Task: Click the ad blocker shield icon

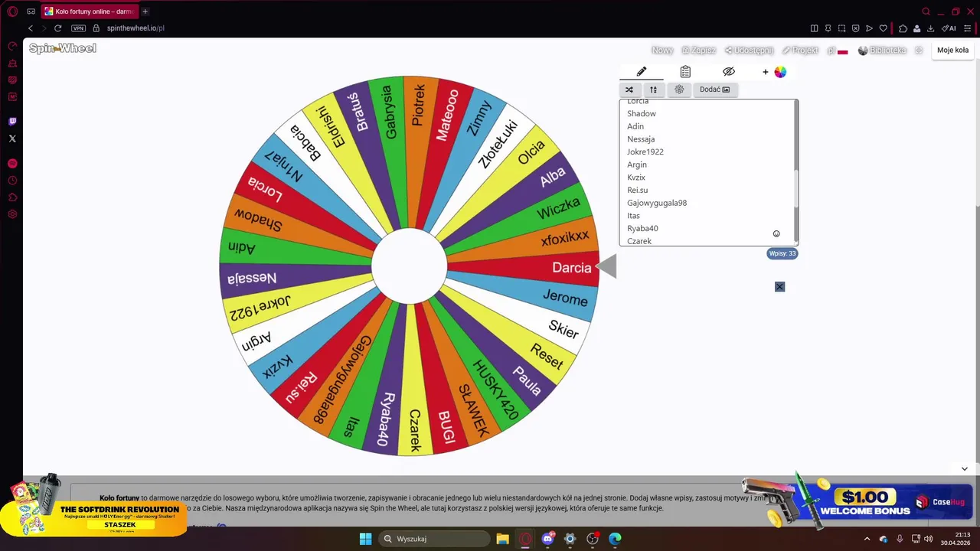Action: [855, 28]
